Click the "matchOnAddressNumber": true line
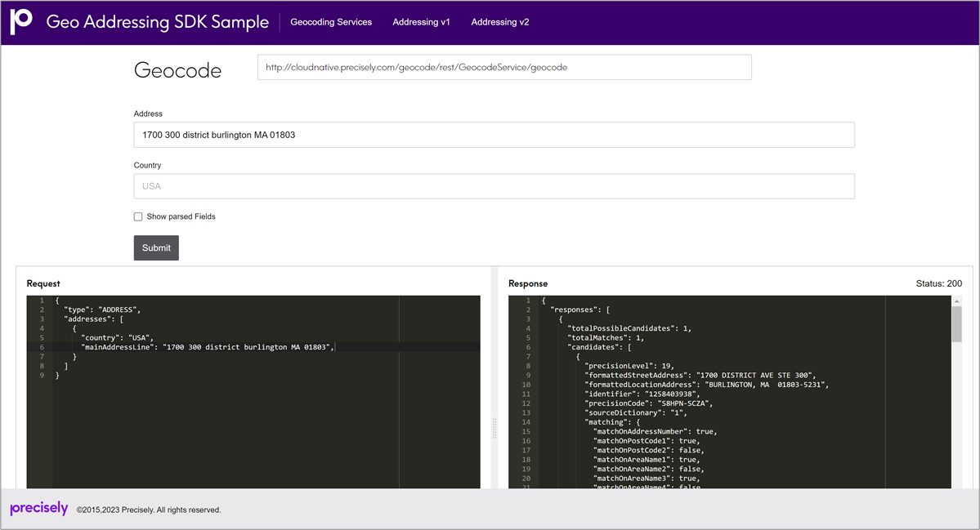This screenshot has width=980, height=530. [655, 431]
